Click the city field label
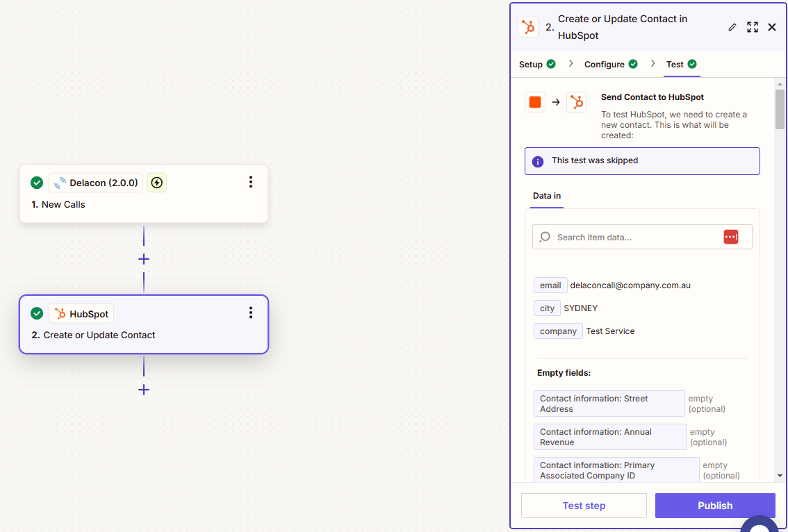788x532 pixels. [x=547, y=308]
